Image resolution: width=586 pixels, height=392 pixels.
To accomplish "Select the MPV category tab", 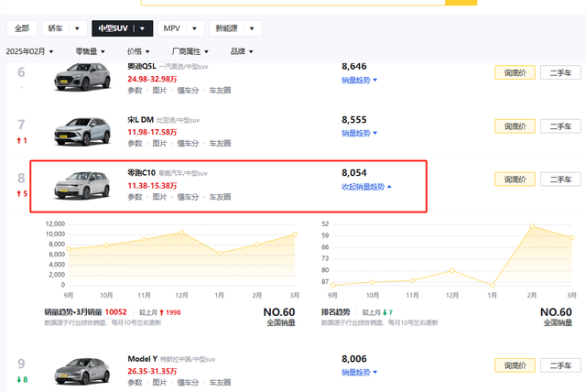I will [171, 28].
